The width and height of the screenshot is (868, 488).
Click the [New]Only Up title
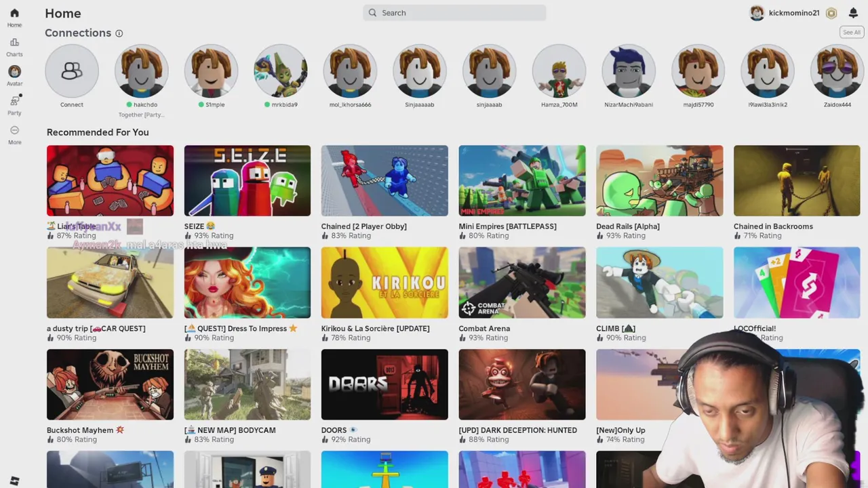620,430
